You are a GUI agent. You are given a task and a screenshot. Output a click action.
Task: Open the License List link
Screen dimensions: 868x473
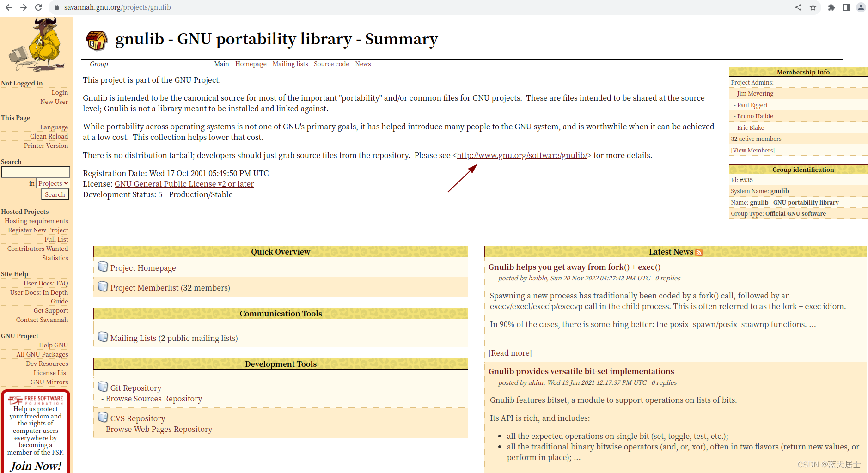51,373
